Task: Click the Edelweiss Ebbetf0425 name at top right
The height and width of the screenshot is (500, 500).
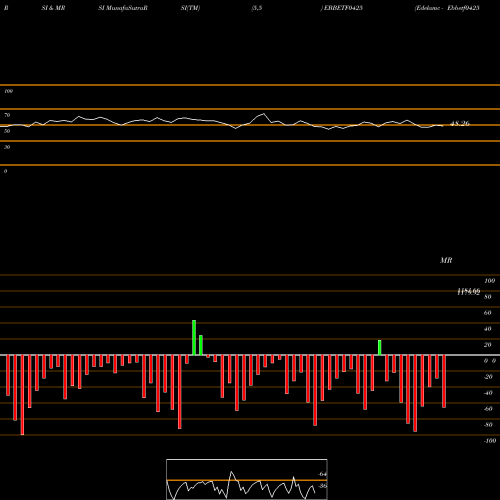Action: 447,8
